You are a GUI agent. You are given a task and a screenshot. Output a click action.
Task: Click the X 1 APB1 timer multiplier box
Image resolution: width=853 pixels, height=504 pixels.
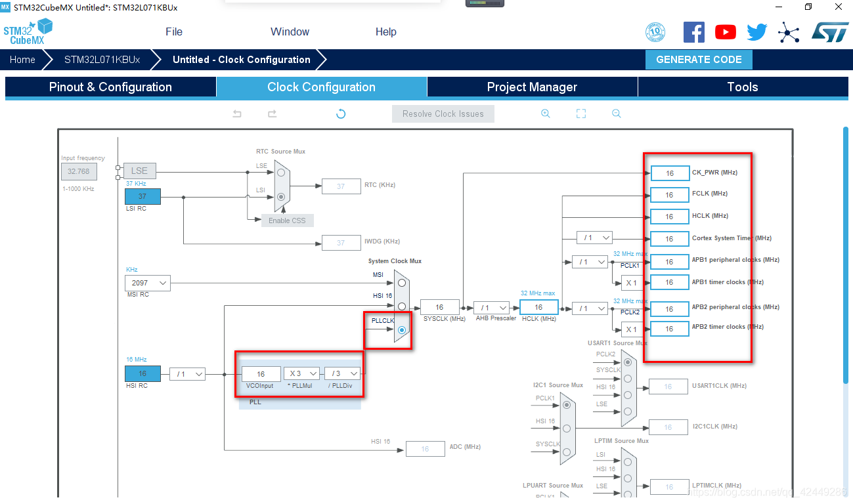click(x=631, y=283)
